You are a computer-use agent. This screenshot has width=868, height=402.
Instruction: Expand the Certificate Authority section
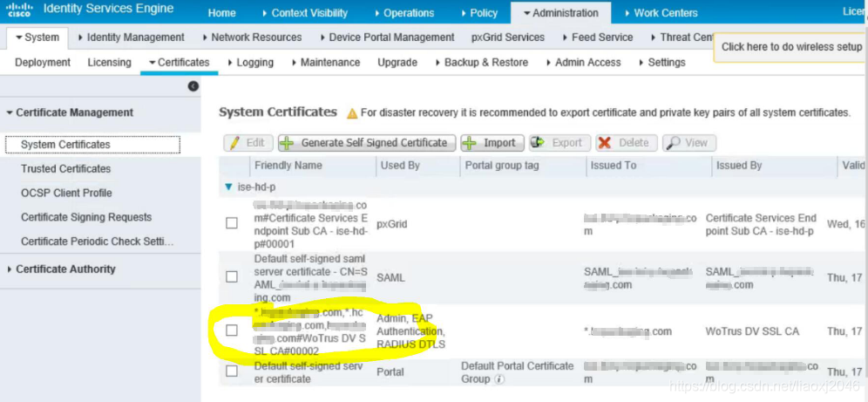(x=9, y=269)
